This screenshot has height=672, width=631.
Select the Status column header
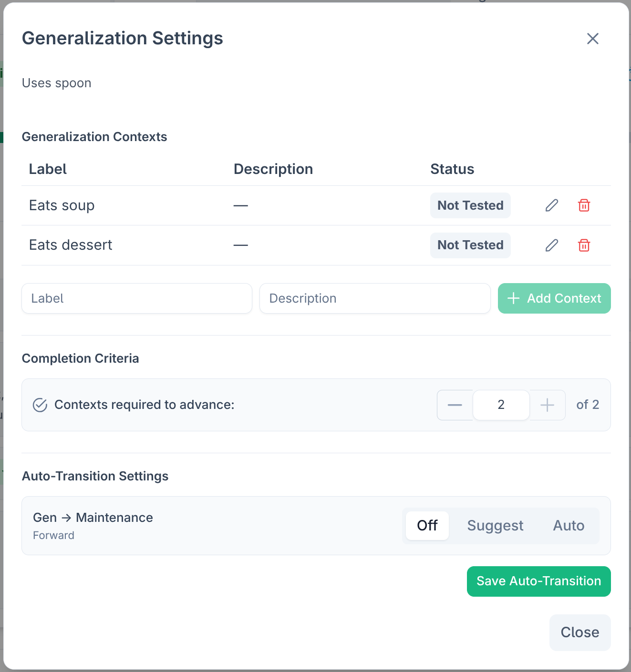452,169
